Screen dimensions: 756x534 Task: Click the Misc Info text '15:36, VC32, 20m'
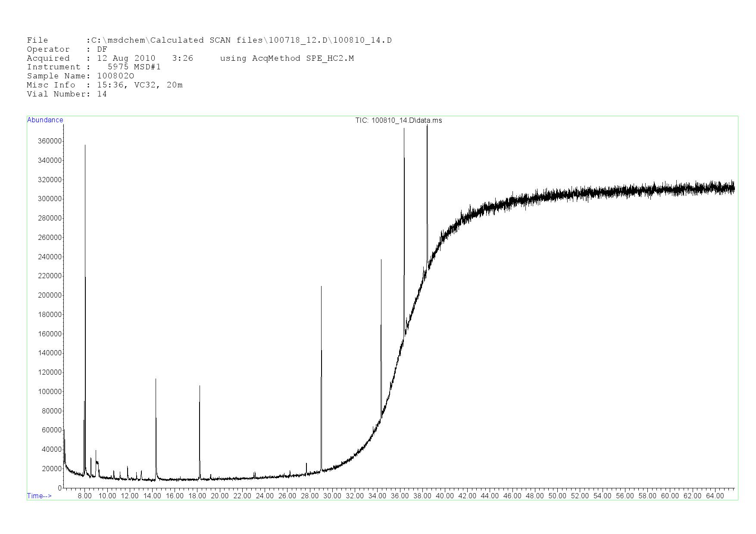pos(140,85)
